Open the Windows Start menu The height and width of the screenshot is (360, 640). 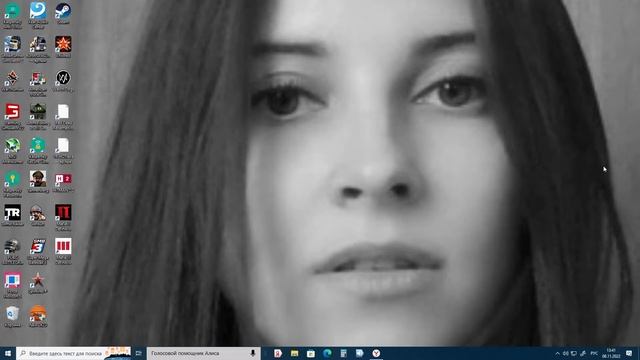click(8, 353)
